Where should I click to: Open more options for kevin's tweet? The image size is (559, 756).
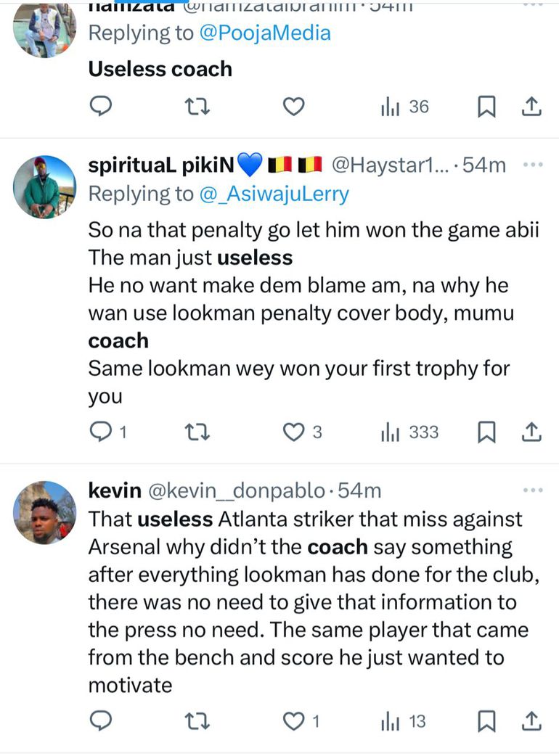(533, 490)
